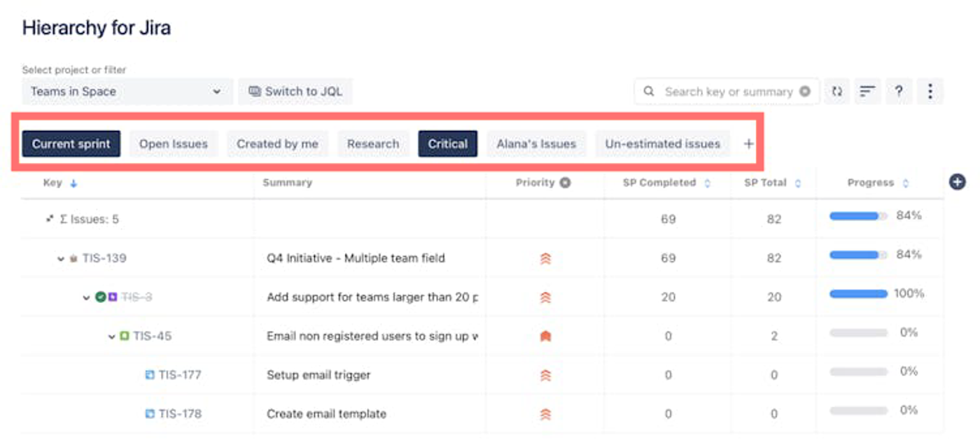Select 'Setup email trigger' summary
This screenshot has height=447, width=980.
pos(318,375)
